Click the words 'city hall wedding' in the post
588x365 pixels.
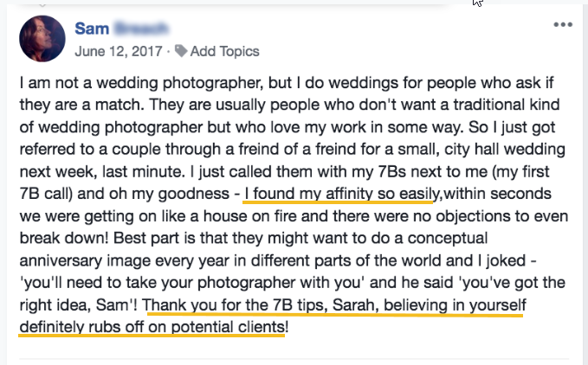(505, 150)
